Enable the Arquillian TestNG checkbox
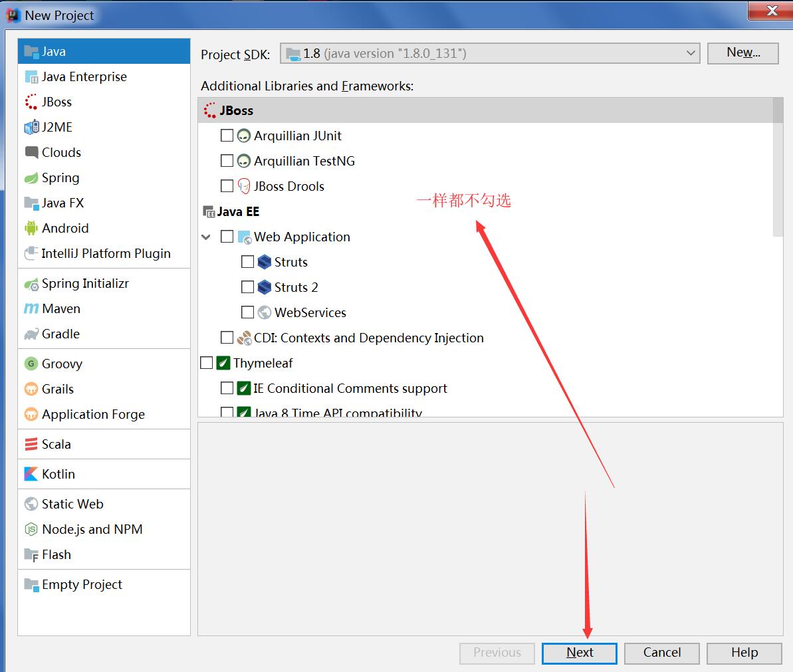 coord(227,161)
